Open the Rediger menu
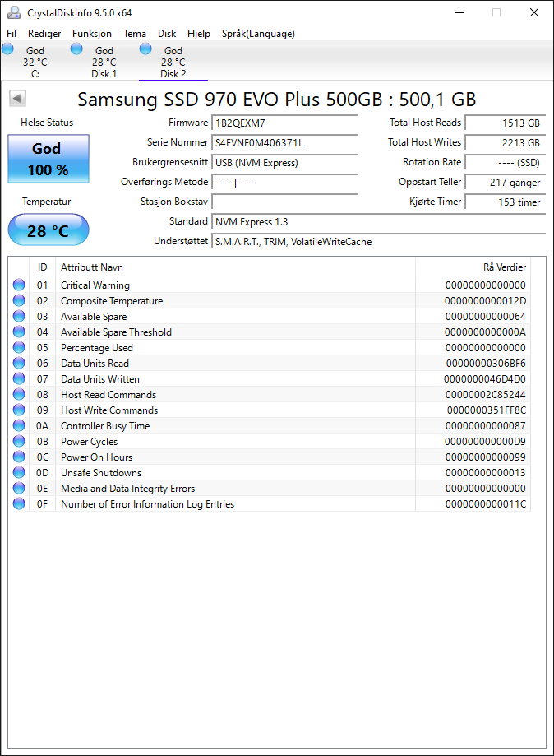This screenshot has height=756, width=554. pyautogui.click(x=44, y=34)
